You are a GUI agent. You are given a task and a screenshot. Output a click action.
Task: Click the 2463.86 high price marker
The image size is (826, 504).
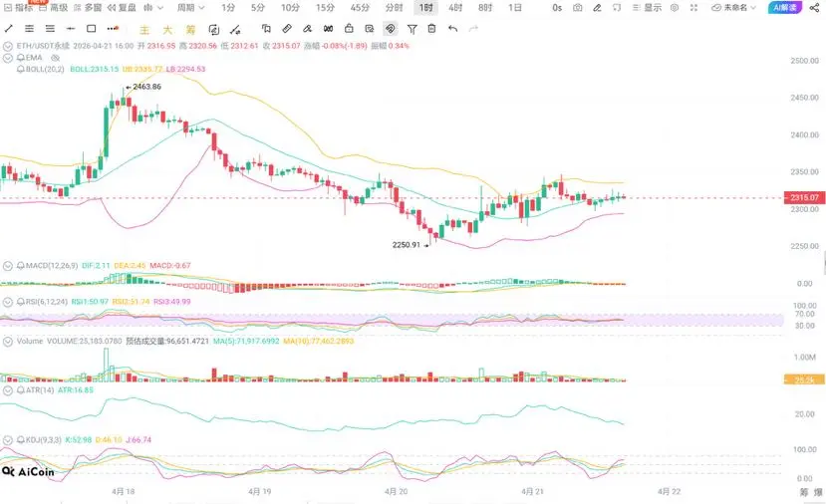(146, 87)
